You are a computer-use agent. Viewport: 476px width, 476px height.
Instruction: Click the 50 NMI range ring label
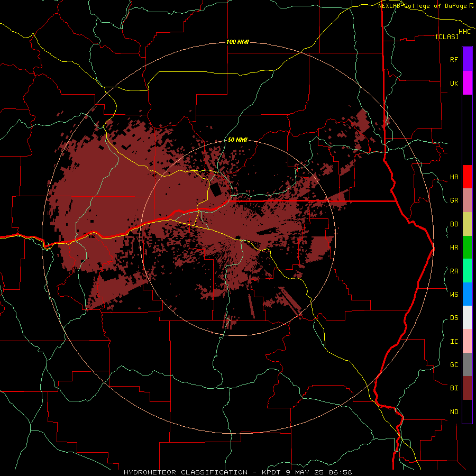click(x=237, y=140)
